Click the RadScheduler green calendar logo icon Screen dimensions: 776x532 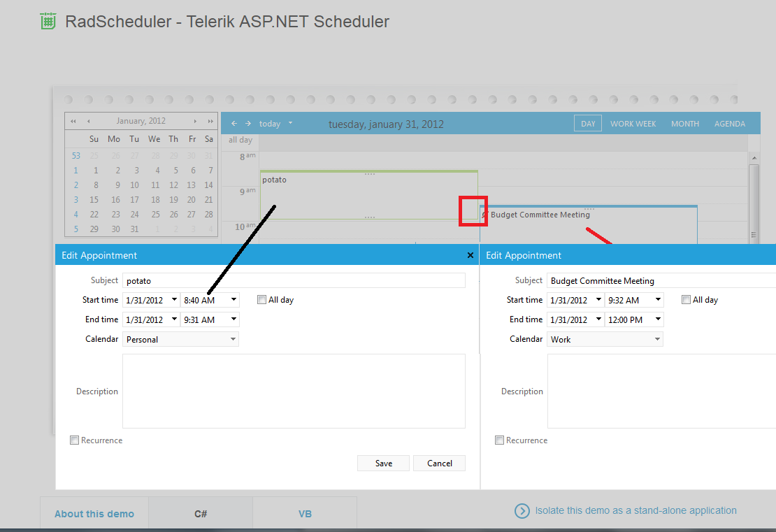tap(48, 21)
